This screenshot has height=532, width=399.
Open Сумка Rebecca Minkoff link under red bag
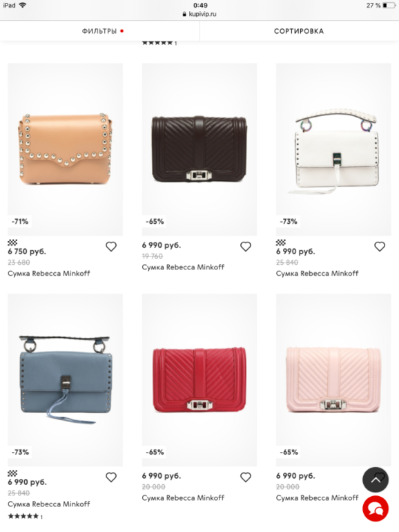pyautogui.click(x=183, y=497)
